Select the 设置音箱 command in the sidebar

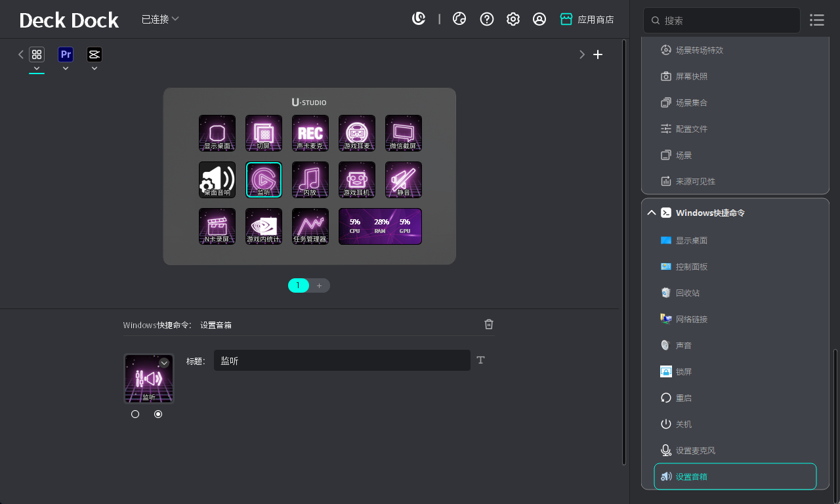(735, 476)
